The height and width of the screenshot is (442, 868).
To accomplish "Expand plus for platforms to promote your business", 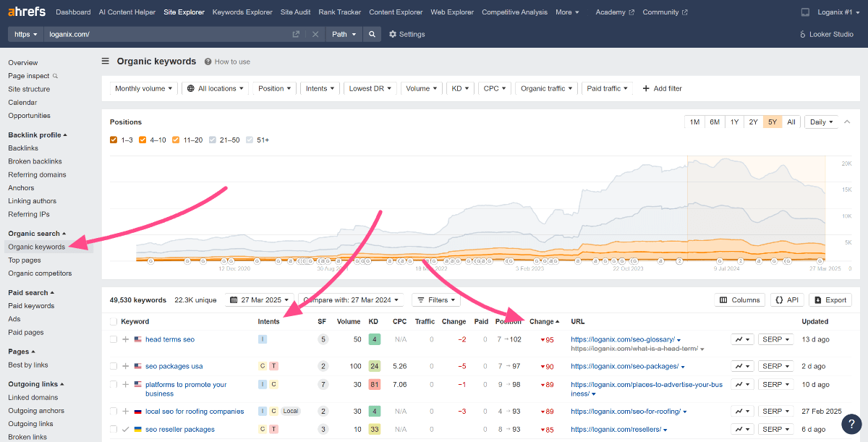I will coord(126,384).
